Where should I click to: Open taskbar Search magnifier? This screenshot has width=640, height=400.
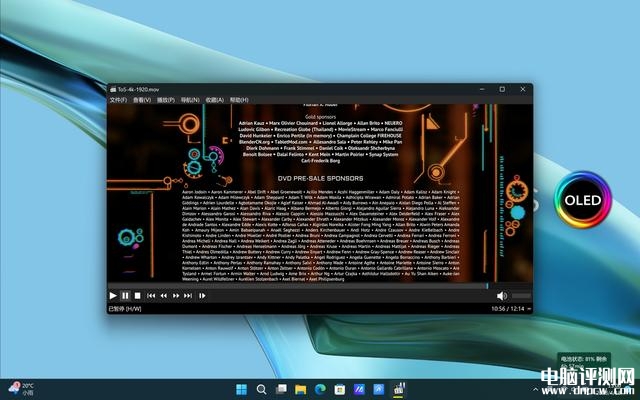[261, 389]
